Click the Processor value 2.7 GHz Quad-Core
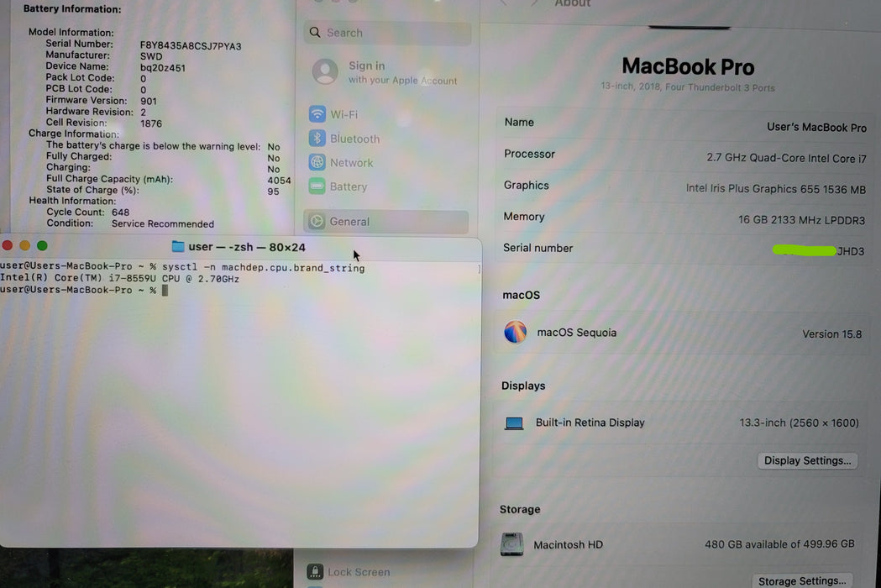Viewport: 881px width, 588px height. point(786,159)
